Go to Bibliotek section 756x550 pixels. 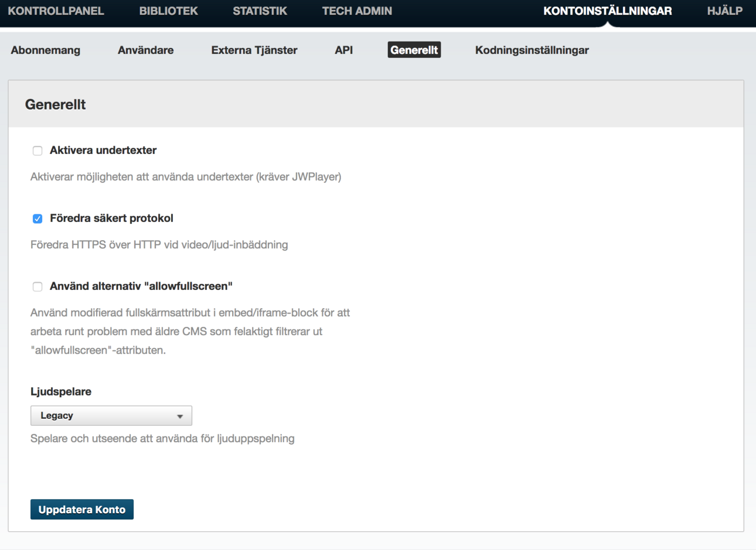(x=168, y=11)
